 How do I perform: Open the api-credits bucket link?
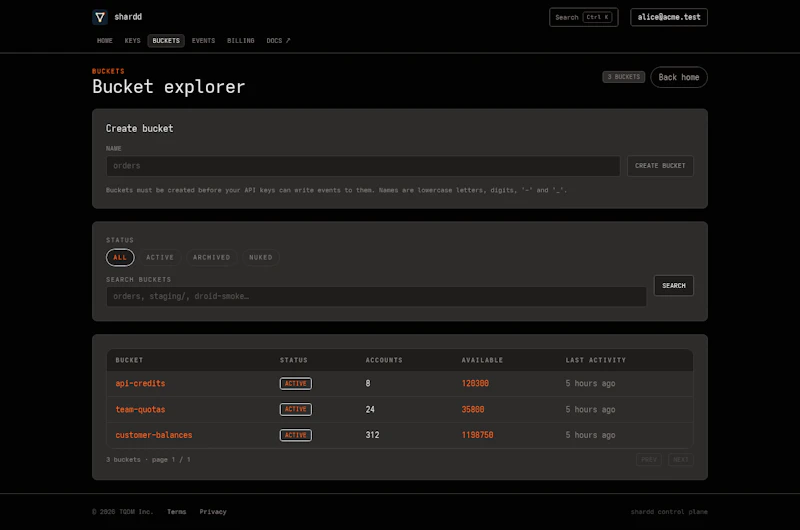pyautogui.click(x=140, y=384)
